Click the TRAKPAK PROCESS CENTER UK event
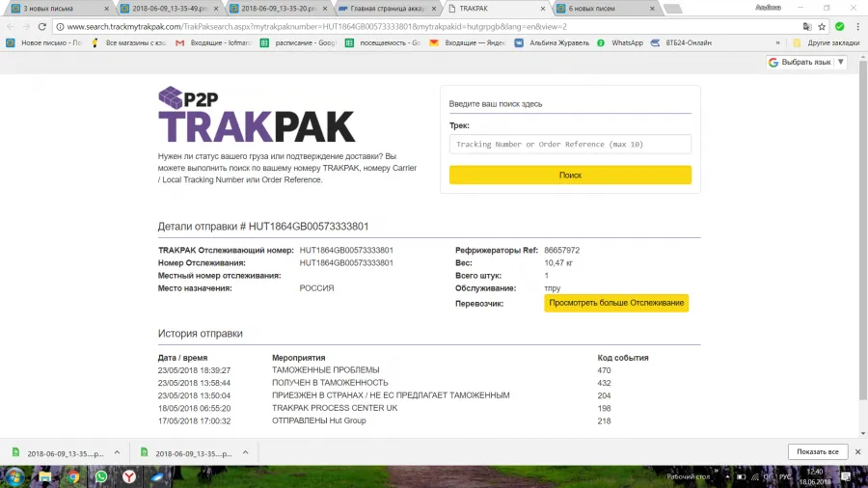Viewport: 868px width, 488px height. 335,408
